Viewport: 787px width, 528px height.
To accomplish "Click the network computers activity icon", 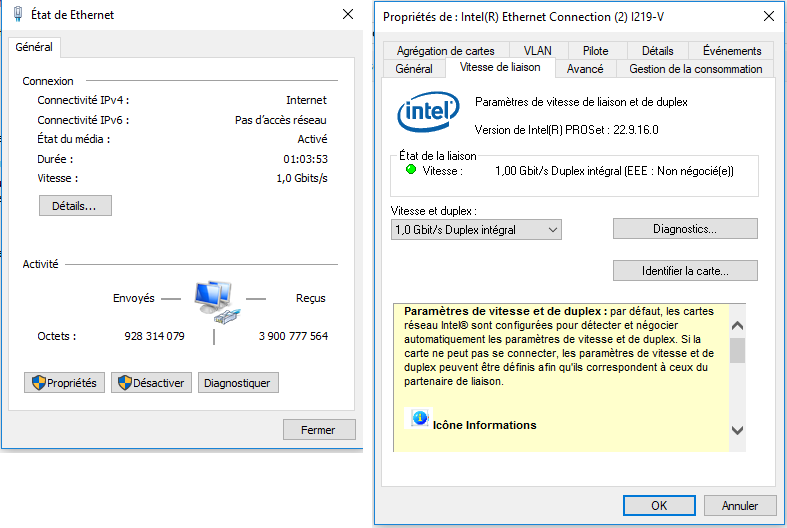I will point(214,301).
